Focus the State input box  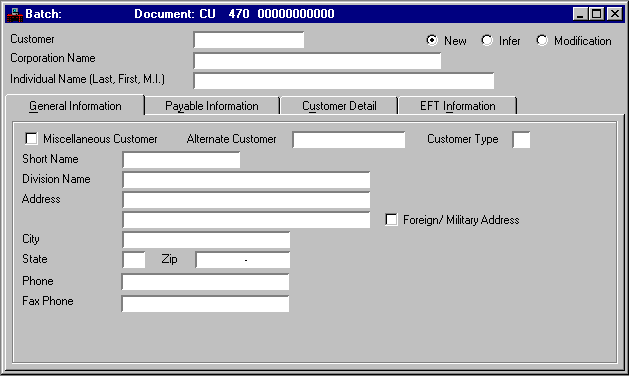(134, 260)
